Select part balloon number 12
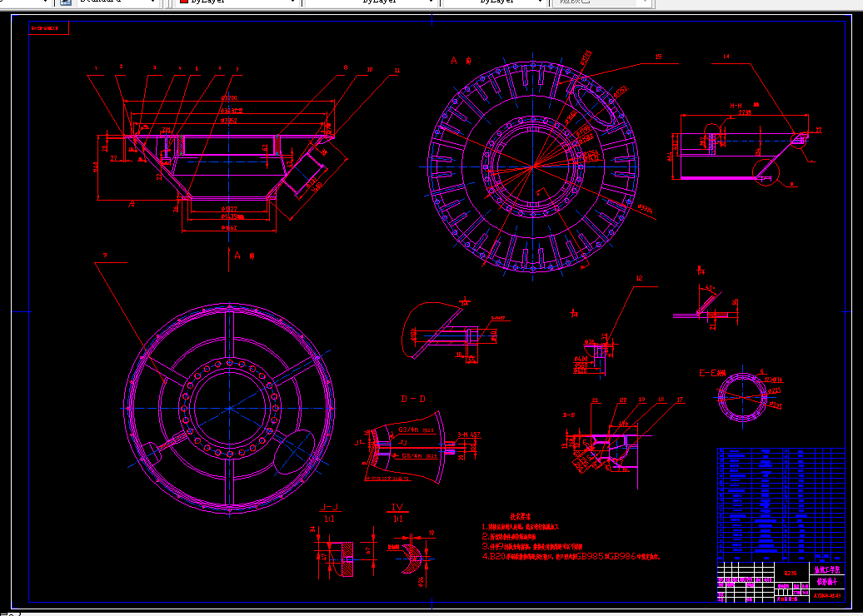This screenshot has width=863, height=616. pos(639,279)
